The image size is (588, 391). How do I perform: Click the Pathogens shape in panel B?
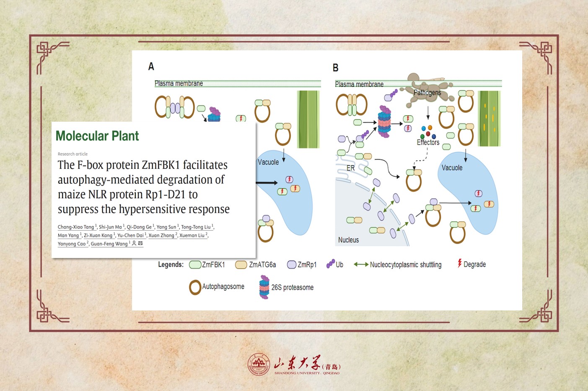[x=427, y=92]
